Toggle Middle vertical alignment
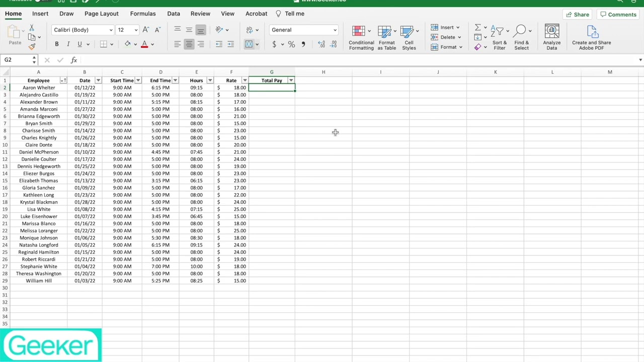The width and height of the screenshot is (644, 362). [189, 30]
